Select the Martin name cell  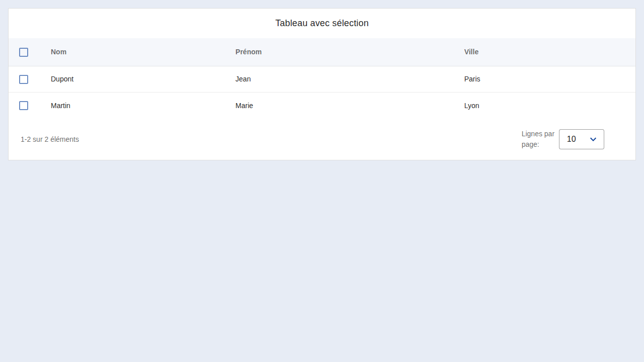(x=61, y=106)
